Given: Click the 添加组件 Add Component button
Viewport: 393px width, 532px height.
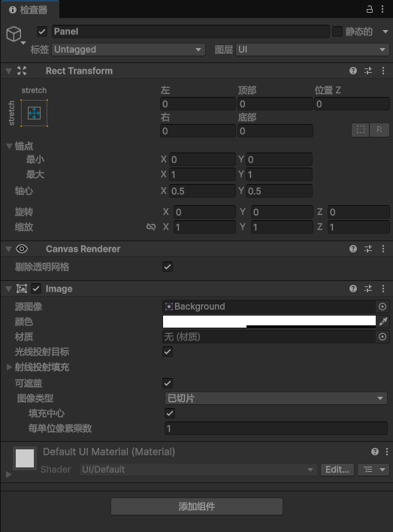Looking at the screenshot, I should coord(197,506).
